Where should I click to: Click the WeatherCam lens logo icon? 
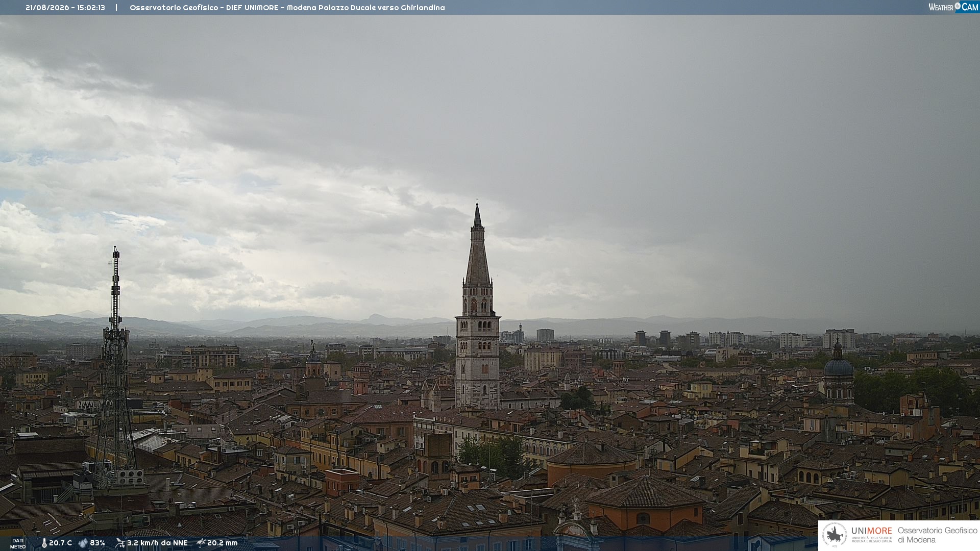click(x=958, y=6)
